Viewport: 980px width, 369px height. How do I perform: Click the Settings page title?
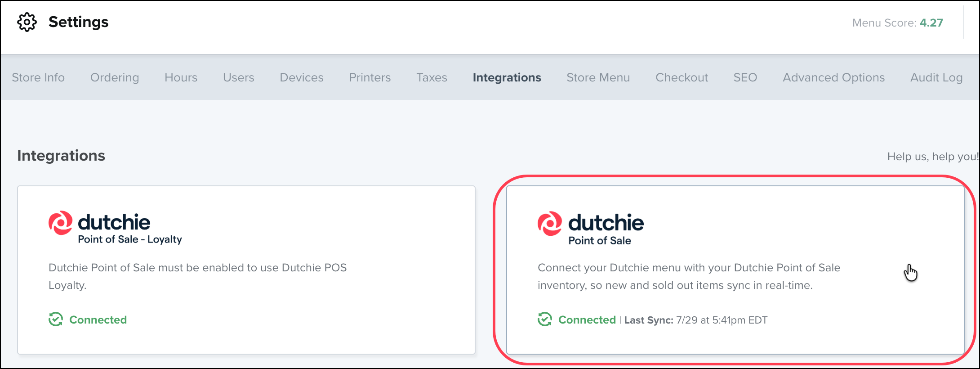[79, 22]
